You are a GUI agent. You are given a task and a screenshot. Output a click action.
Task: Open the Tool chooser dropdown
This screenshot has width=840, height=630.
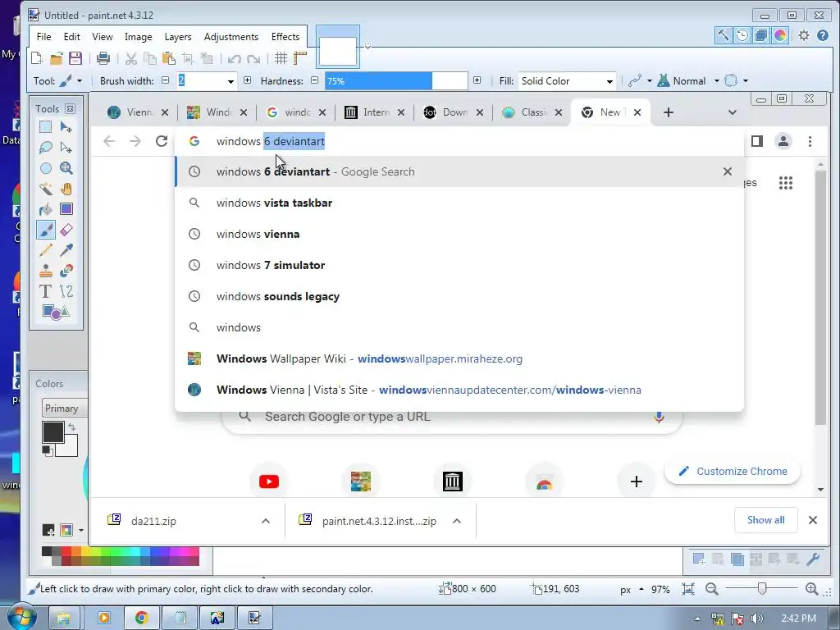click(72, 81)
